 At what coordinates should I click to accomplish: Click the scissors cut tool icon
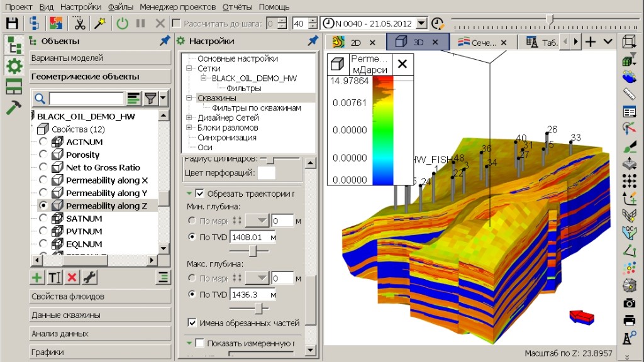(x=79, y=23)
